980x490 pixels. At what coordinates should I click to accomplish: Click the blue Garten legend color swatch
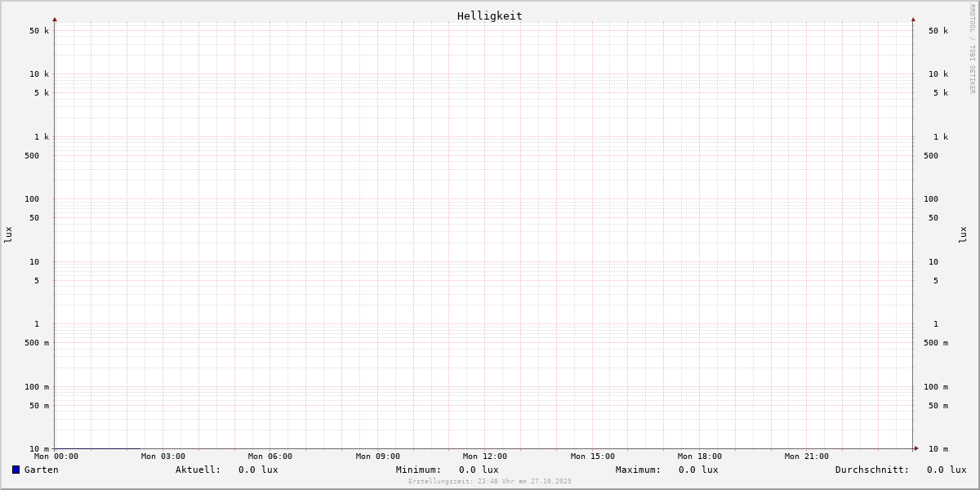pos(16,470)
